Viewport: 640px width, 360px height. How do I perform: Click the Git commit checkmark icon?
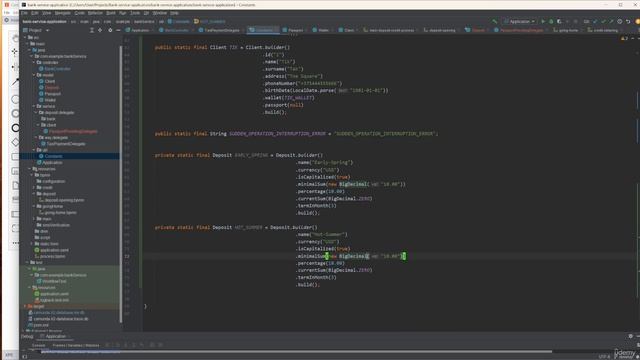[603, 21]
